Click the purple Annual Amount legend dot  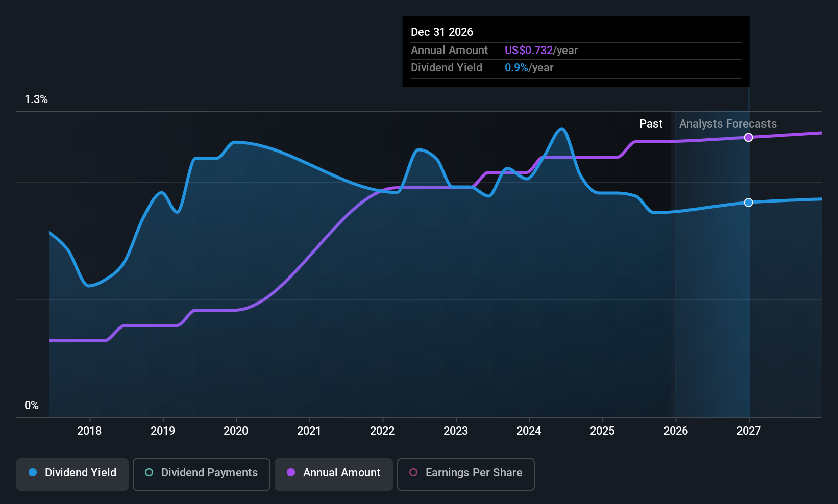(291, 473)
